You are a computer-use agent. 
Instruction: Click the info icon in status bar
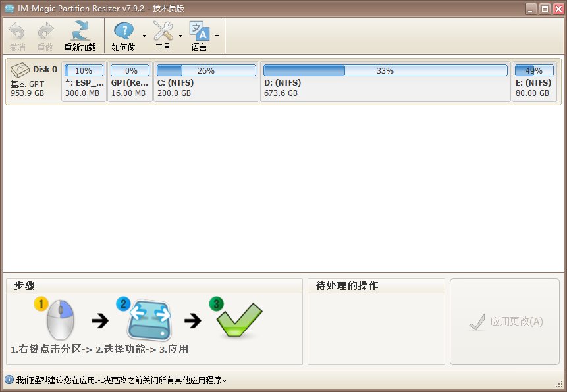(x=9, y=380)
